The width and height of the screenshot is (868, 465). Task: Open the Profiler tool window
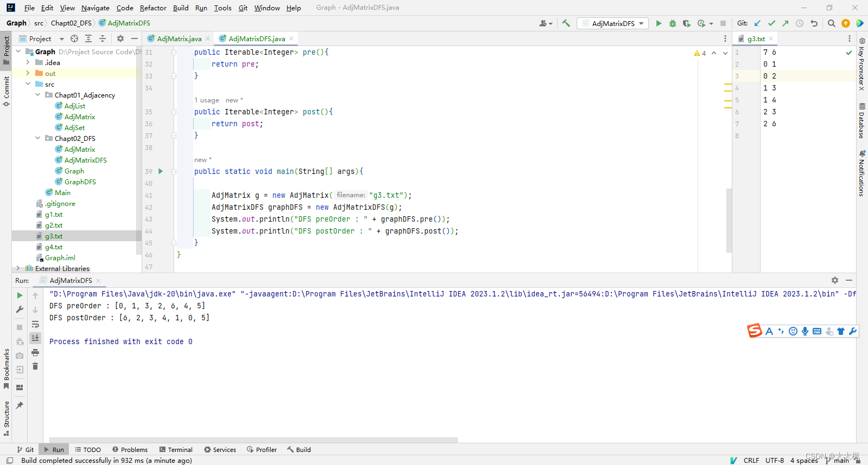[x=262, y=449]
